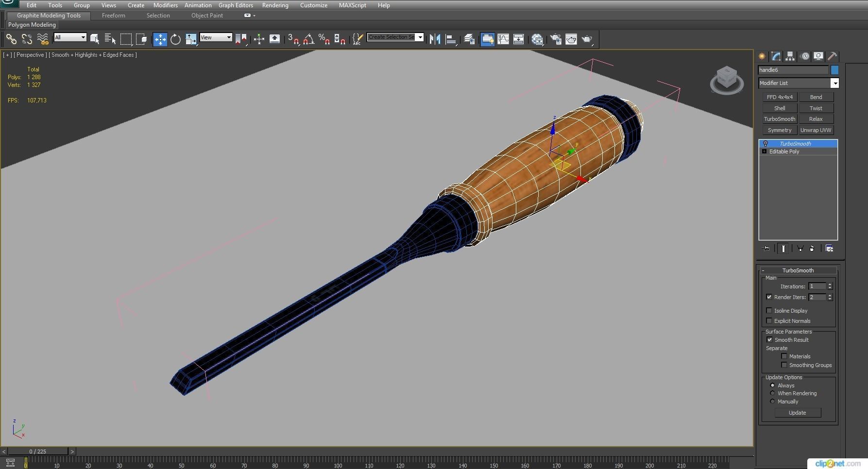Image resolution: width=868 pixels, height=469 pixels.
Task: Open Select by Name dialog icon
Action: point(110,39)
